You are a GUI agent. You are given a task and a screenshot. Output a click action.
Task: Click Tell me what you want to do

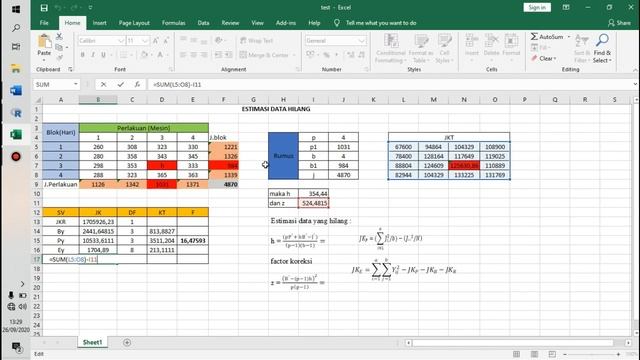click(x=381, y=23)
